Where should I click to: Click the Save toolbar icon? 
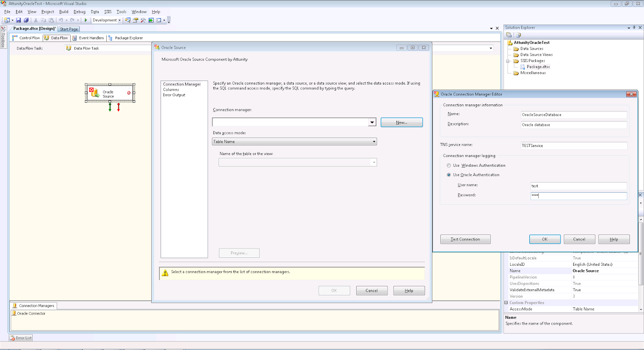click(19, 20)
